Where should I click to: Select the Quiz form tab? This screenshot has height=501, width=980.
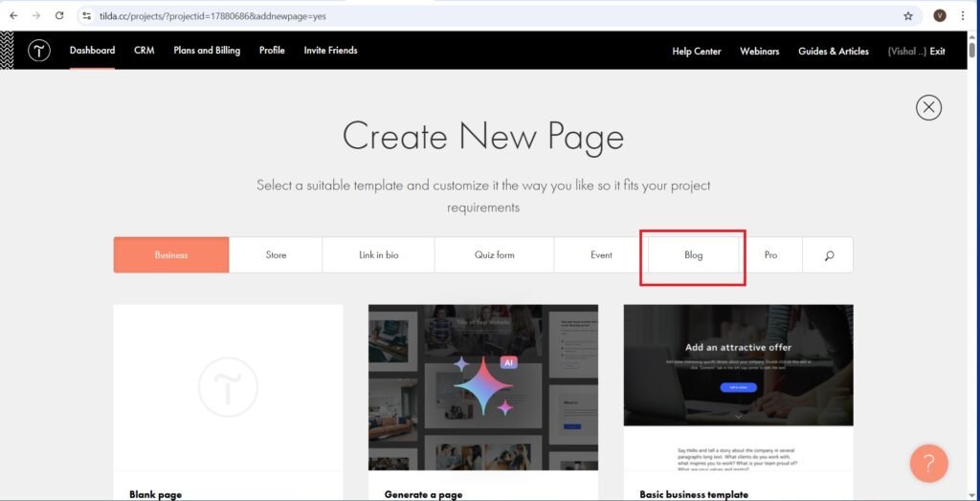click(495, 255)
